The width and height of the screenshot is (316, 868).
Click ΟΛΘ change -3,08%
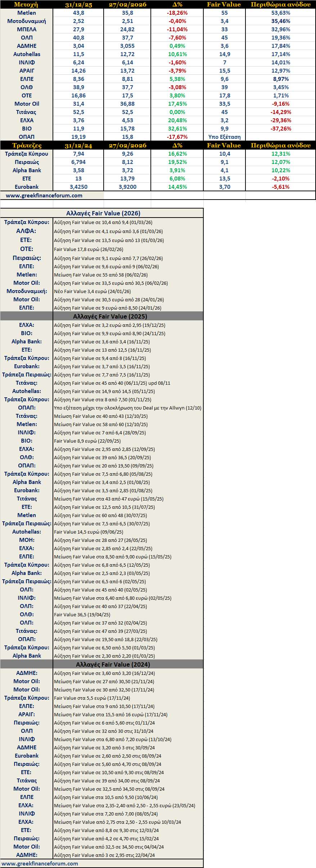tap(177, 87)
